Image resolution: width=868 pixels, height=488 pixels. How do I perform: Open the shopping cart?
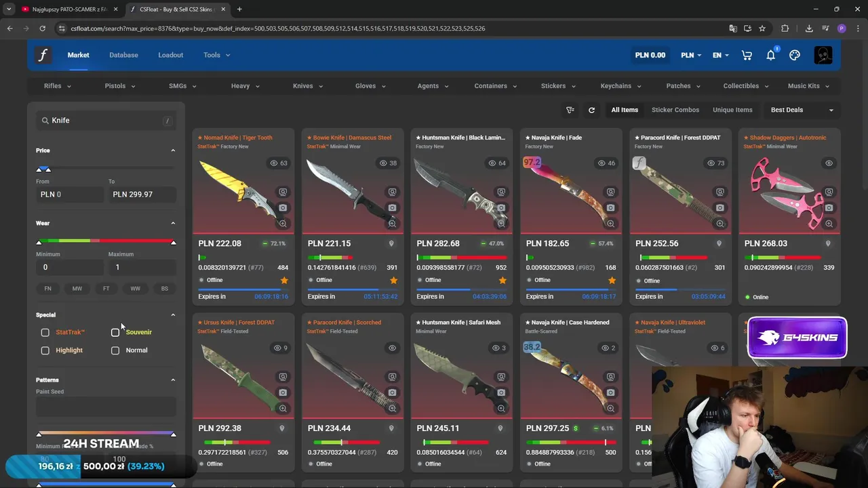747,55
